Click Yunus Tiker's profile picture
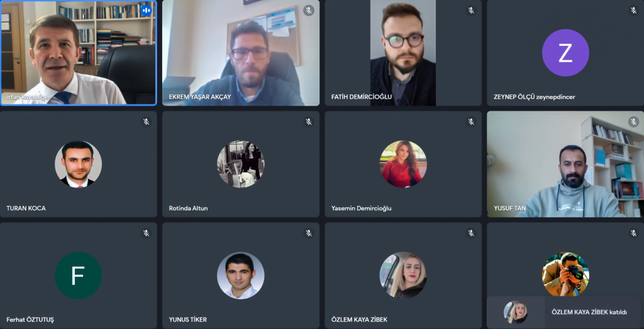Viewport: 644px width, 329px height. pos(241,275)
